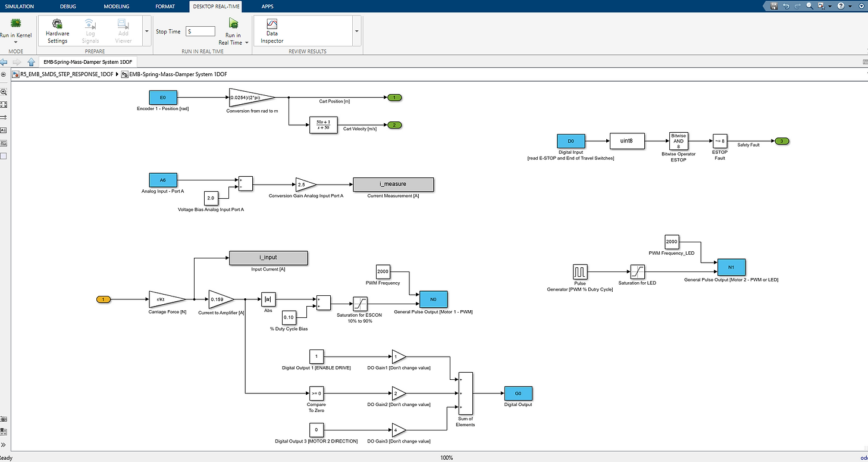The image size is (868, 462).
Task: Select the EMB-Spring-Mass-Damper System 1DOF model tab
Action: click(x=88, y=62)
